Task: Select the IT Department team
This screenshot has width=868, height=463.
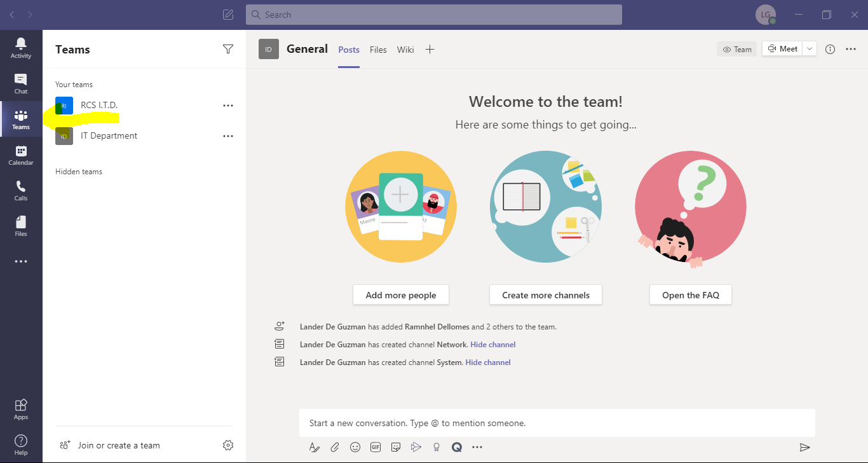Action: tap(144, 136)
